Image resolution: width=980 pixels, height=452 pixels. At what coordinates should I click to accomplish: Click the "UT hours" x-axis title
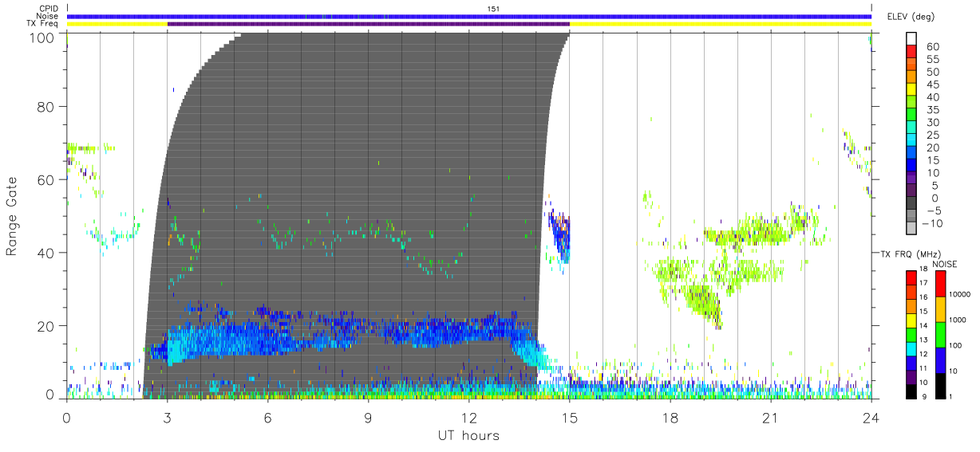pos(468,436)
